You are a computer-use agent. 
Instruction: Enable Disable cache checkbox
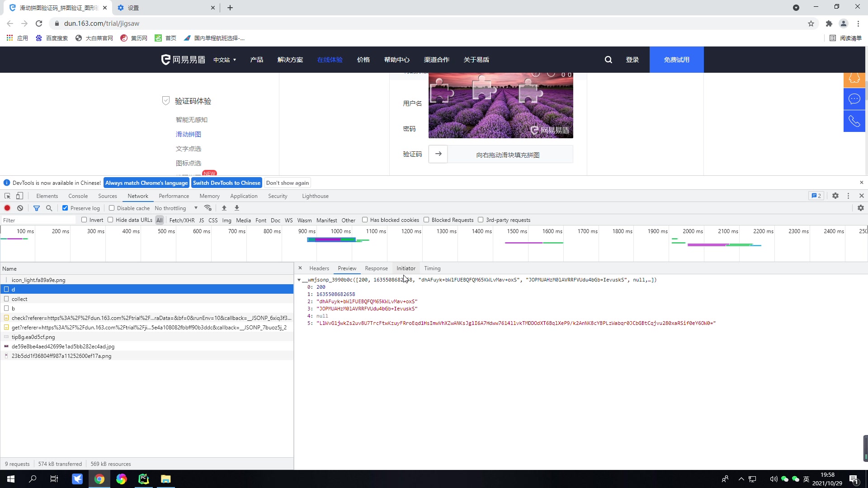pos(112,208)
